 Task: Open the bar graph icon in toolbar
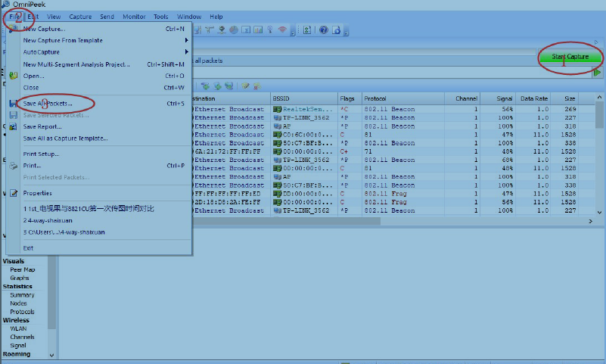(x=258, y=30)
